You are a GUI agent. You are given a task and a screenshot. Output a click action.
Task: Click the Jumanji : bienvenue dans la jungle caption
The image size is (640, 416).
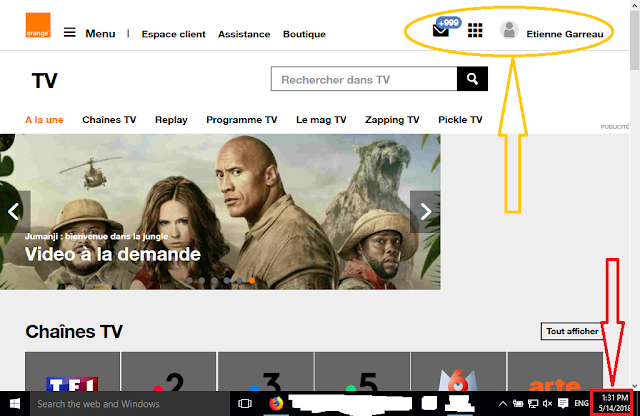coord(96,236)
